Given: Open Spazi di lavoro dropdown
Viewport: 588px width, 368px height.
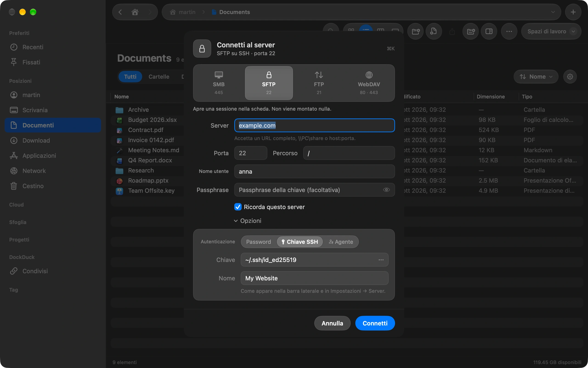Looking at the screenshot, I should tap(551, 32).
